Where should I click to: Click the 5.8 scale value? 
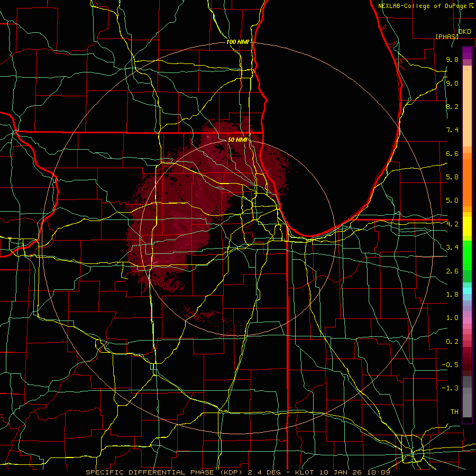point(452,177)
